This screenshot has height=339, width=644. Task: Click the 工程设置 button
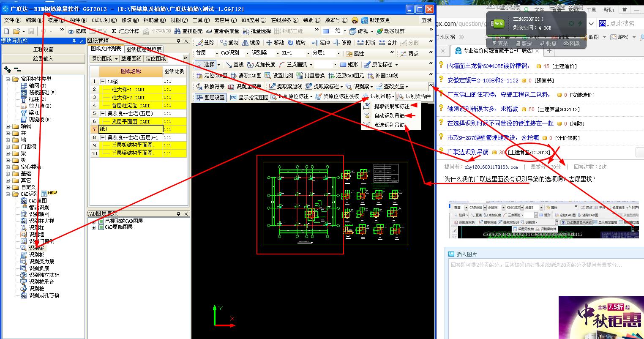(x=43, y=49)
